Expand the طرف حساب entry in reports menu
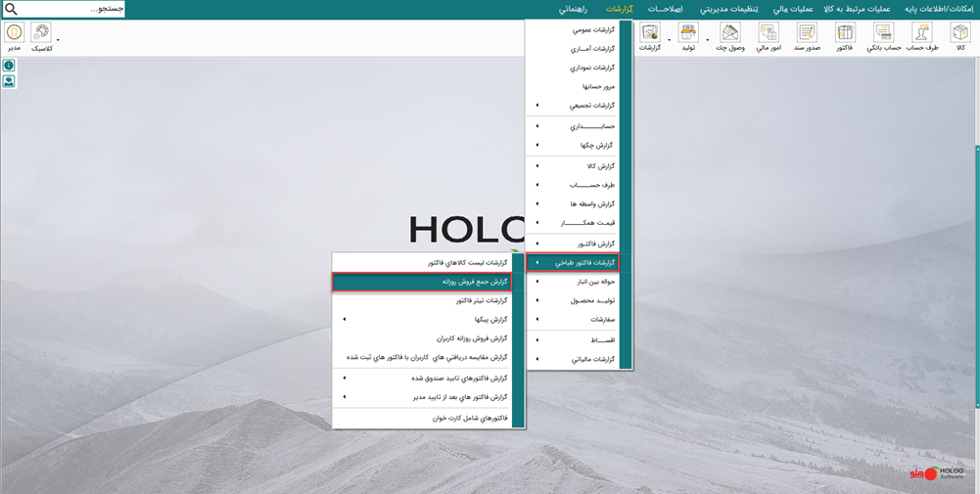Viewport: 980px width, 494px height. click(573, 186)
